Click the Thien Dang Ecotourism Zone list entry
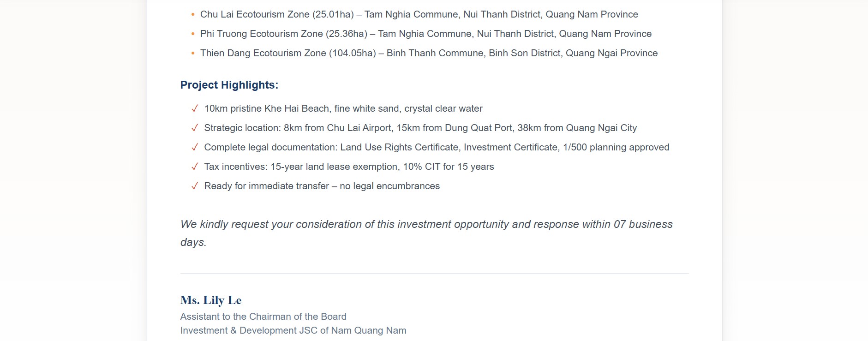The height and width of the screenshot is (341, 868). tap(429, 53)
